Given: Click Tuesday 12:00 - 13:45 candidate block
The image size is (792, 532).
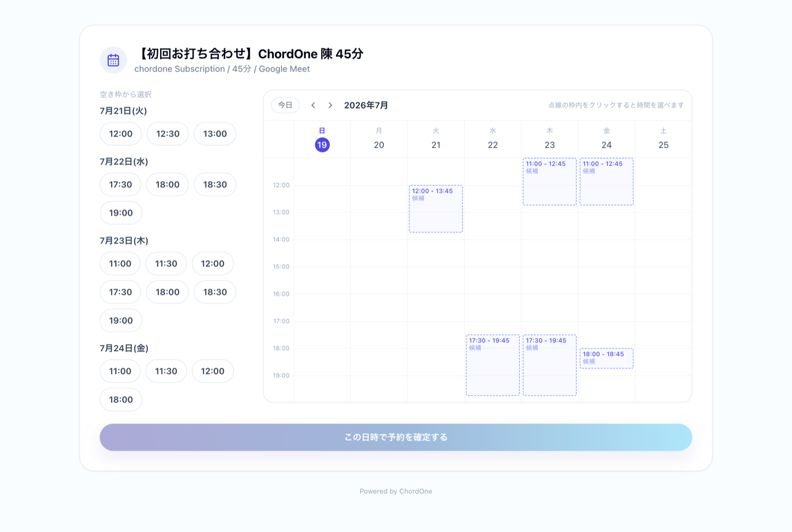Looking at the screenshot, I should (436, 209).
